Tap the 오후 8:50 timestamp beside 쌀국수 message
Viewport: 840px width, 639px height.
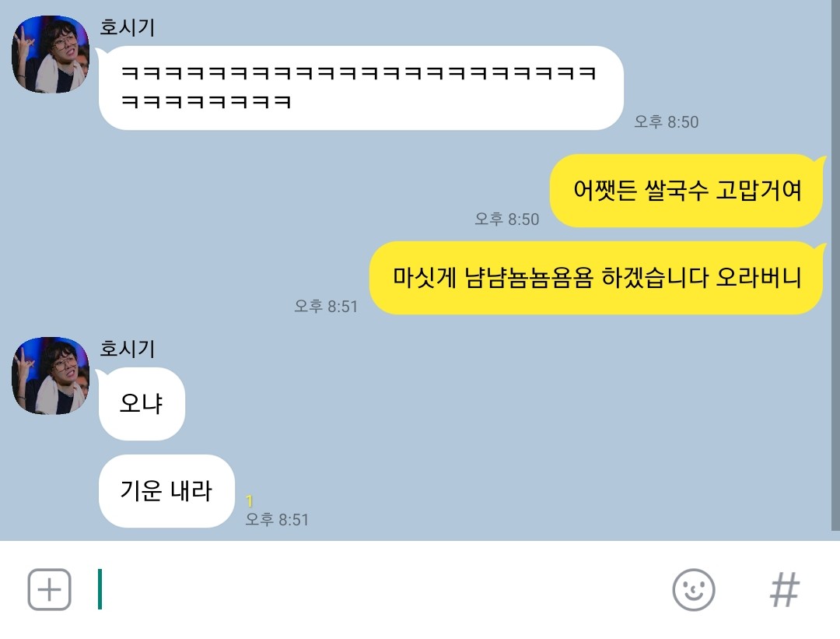pos(507,219)
